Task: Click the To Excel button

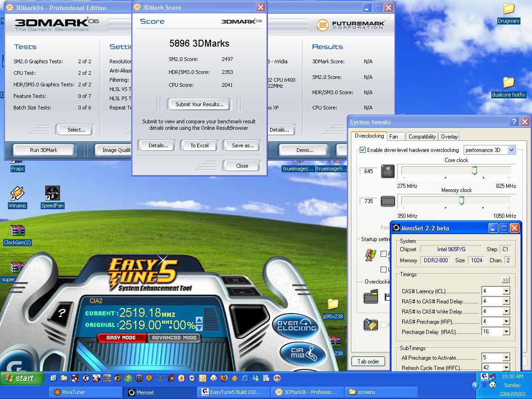Action: click(x=199, y=145)
